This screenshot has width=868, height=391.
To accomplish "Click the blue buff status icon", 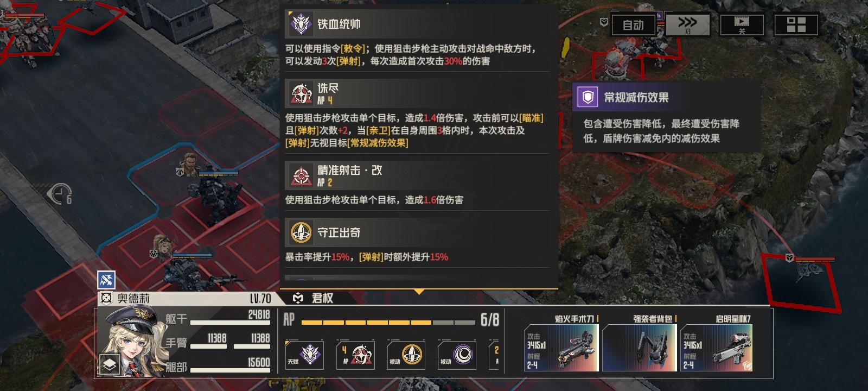I will tap(106, 280).
